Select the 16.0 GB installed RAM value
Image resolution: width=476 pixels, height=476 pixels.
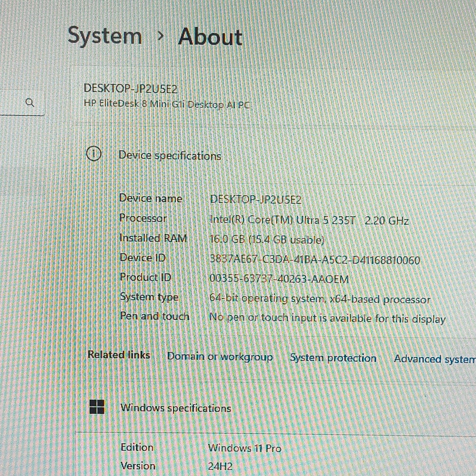tap(267, 239)
